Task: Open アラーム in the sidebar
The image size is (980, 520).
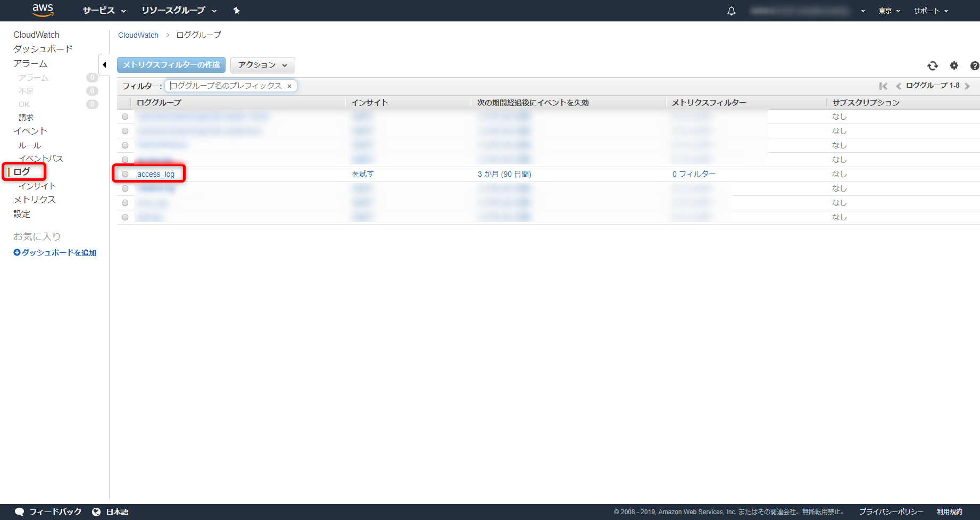Action: click(x=30, y=64)
